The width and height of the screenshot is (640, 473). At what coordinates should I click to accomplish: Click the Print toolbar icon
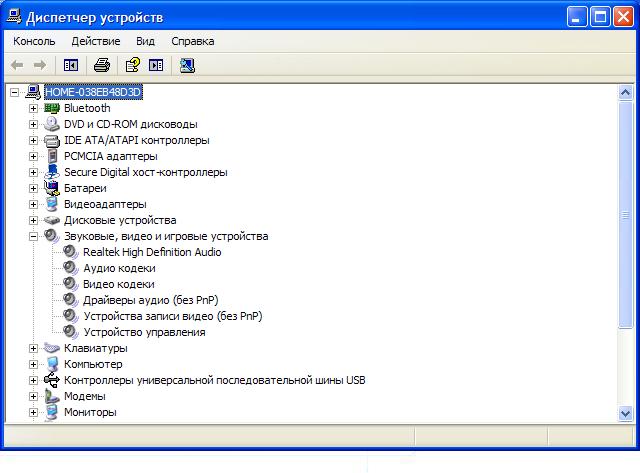[102, 65]
